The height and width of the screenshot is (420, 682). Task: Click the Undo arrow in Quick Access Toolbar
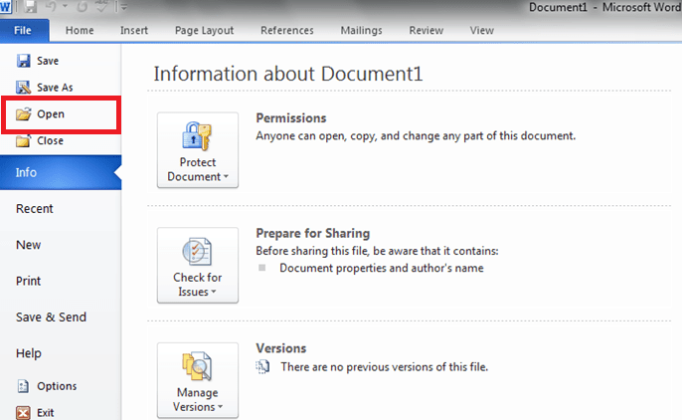[51, 8]
